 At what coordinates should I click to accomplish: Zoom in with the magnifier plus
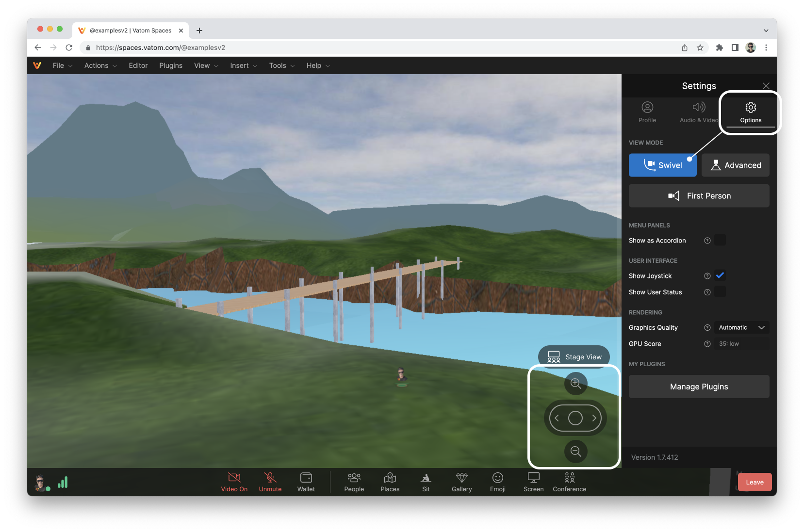(576, 384)
